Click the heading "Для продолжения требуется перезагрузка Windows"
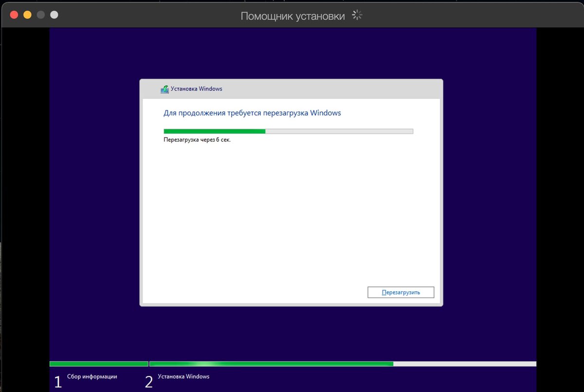584x392 pixels. tap(252, 113)
